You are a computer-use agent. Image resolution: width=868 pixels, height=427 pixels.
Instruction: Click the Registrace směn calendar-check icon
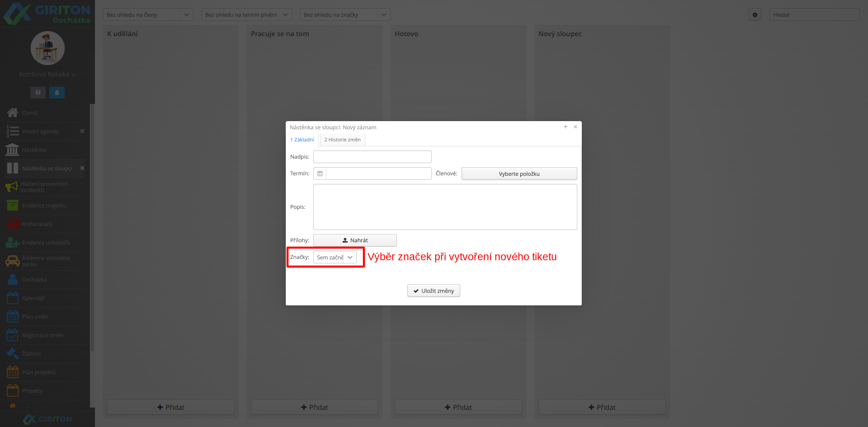13,335
